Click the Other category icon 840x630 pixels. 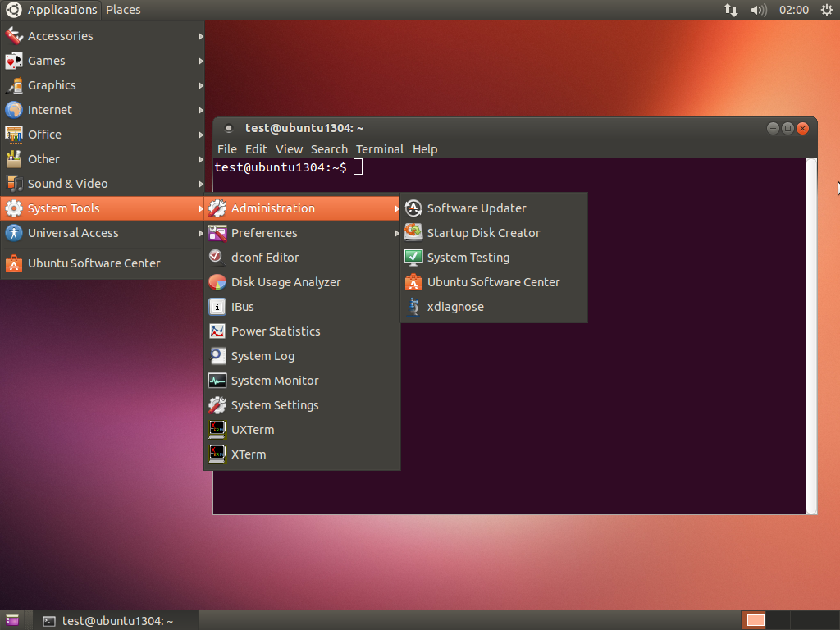coord(14,159)
